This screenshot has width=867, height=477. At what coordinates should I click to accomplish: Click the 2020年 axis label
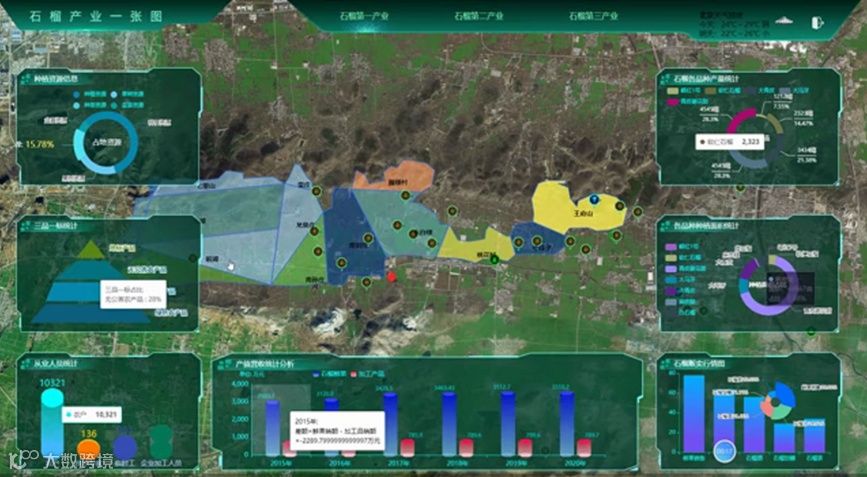coord(574,463)
